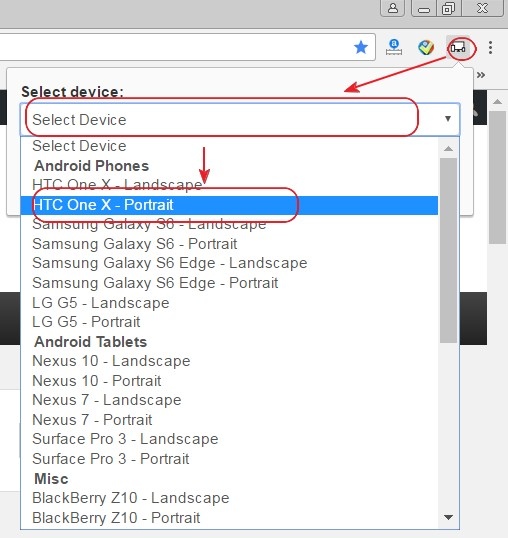Click dropdown list scroll down arrow
This screenshot has height=538, width=508.
click(448, 517)
